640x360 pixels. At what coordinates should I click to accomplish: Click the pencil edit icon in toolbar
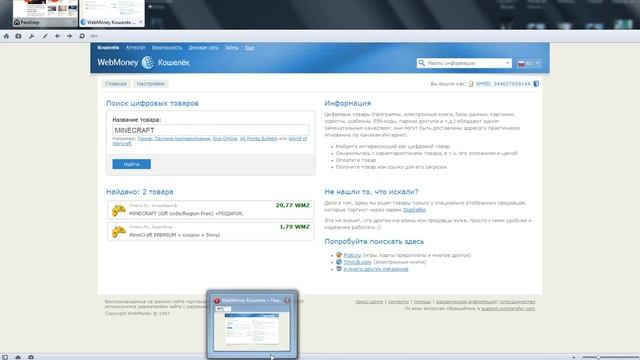click(x=45, y=36)
